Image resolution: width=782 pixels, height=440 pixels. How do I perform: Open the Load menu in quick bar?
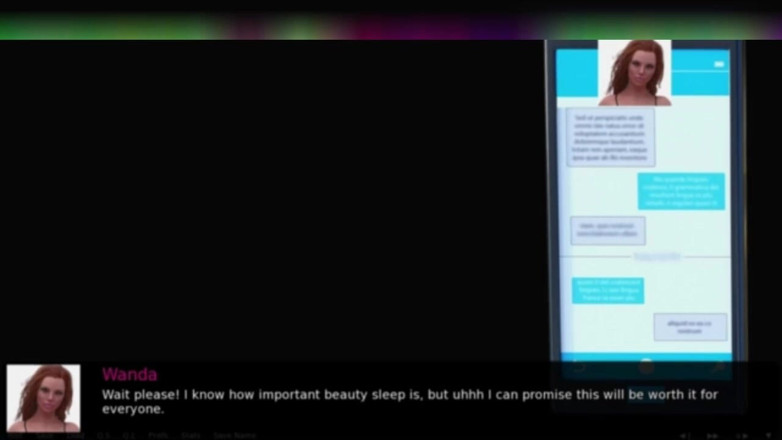point(75,436)
